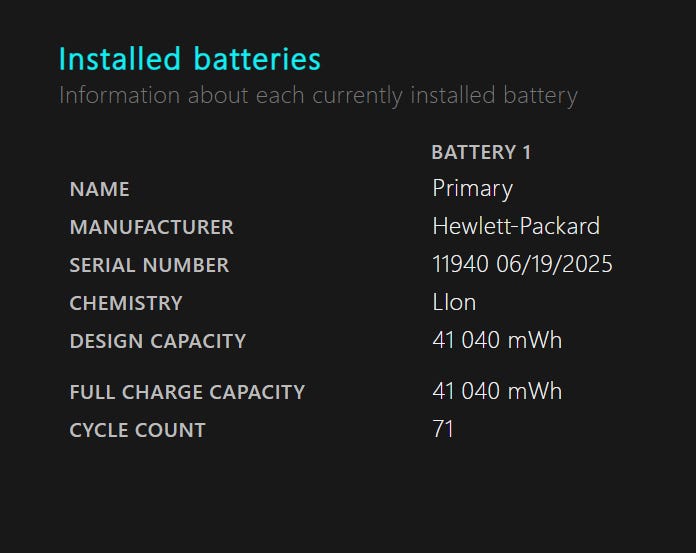Click the SERIAL NUMBER row label

149,265
